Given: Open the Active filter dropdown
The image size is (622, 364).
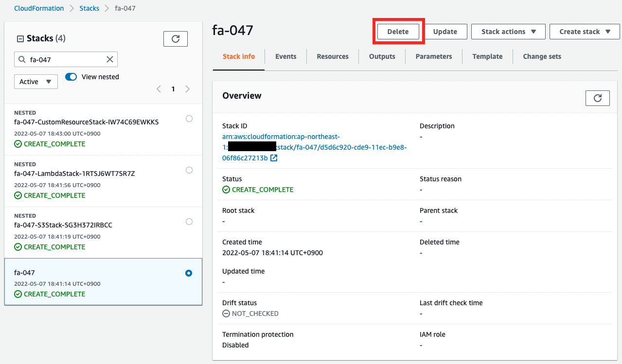Looking at the screenshot, I should [36, 82].
